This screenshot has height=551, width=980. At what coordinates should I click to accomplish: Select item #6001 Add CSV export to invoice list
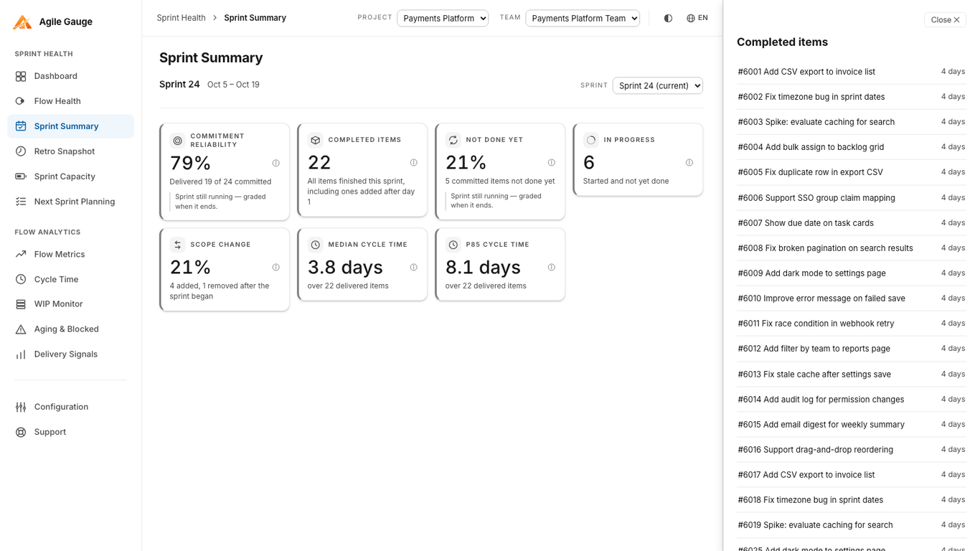[852, 72]
